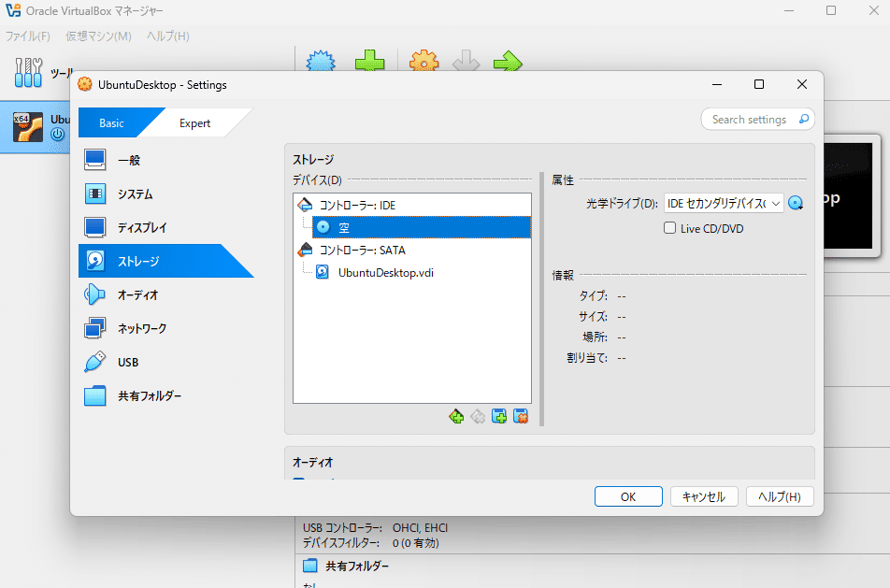Switch to the Expert tab
The width and height of the screenshot is (890, 588).
pyautogui.click(x=194, y=122)
